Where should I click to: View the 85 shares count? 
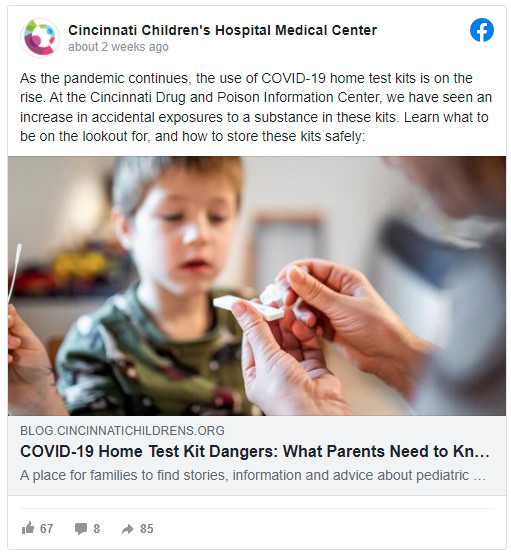click(x=146, y=529)
